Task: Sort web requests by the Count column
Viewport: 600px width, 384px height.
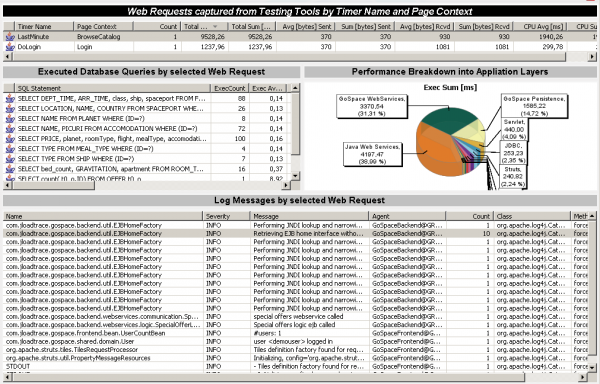Action: 157,26
